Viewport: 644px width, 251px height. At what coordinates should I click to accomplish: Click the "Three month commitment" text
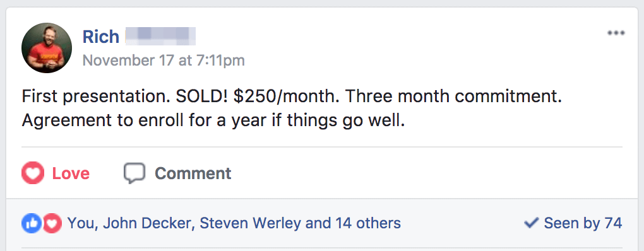(x=452, y=96)
